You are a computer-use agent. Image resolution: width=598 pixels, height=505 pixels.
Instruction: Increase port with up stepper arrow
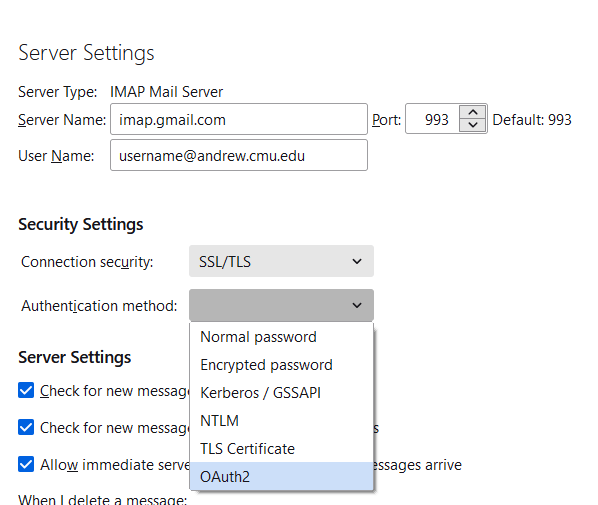[x=473, y=113]
